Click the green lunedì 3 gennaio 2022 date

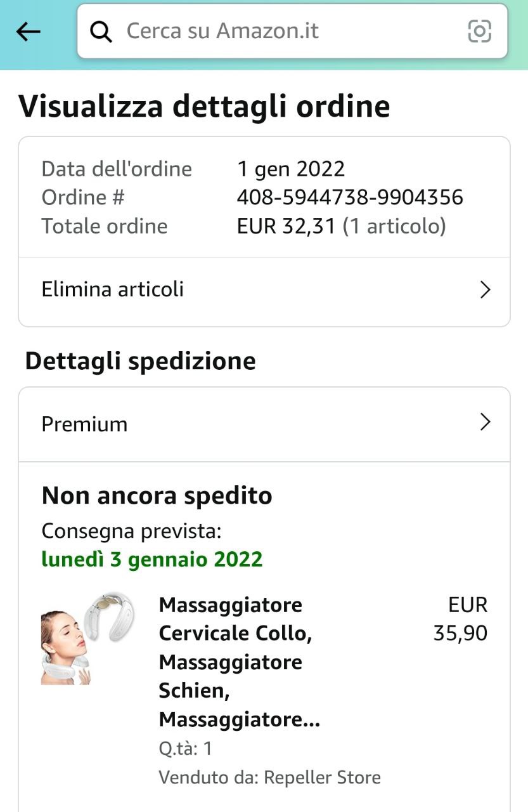pyautogui.click(x=152, y=560)
